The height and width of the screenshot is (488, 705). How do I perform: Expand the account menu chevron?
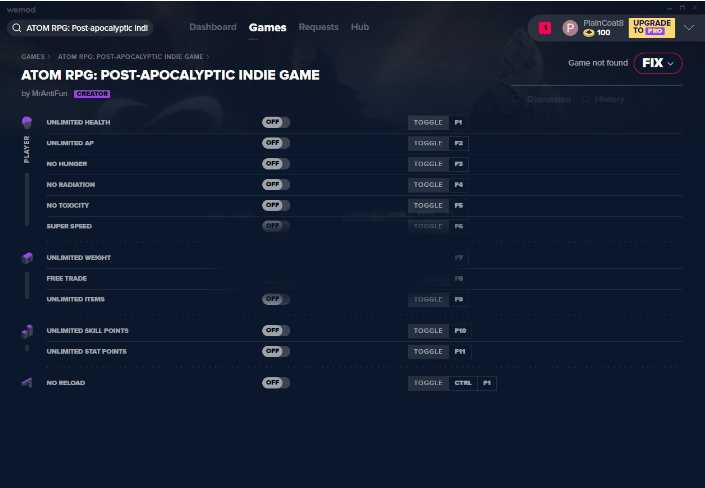[x=689, y=27]
